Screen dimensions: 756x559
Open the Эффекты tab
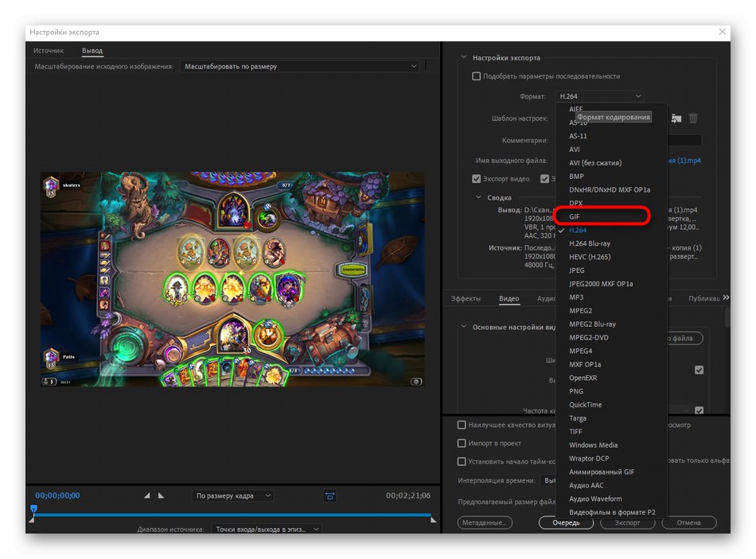pyautogui.click(x=466, y=299)
